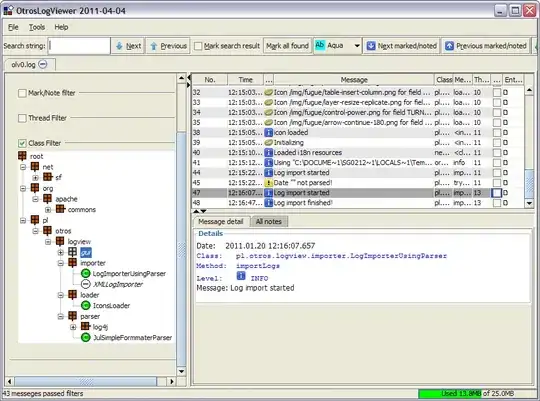
Task: Click the green JulSimpleFormmaterParser class icon
Action: (85, 338)
